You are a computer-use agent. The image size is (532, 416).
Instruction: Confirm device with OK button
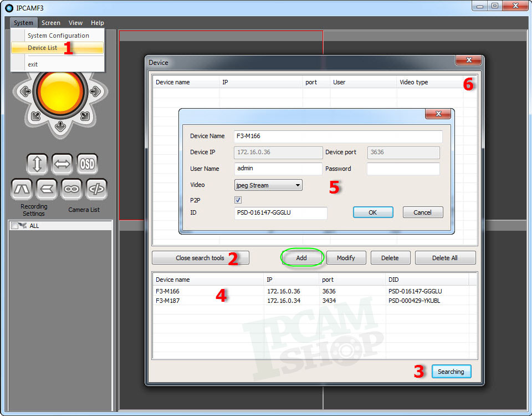(373, 212)
